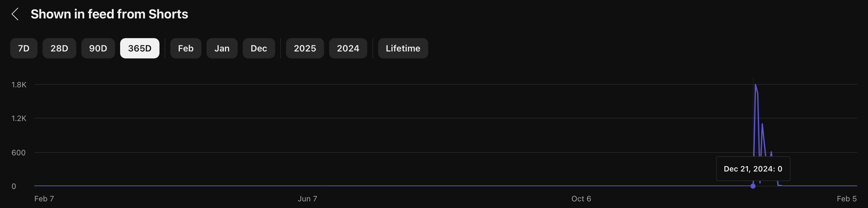Click the tallest spike peak near 1.8K
The image size is (868, 208).
pos(756,85)
